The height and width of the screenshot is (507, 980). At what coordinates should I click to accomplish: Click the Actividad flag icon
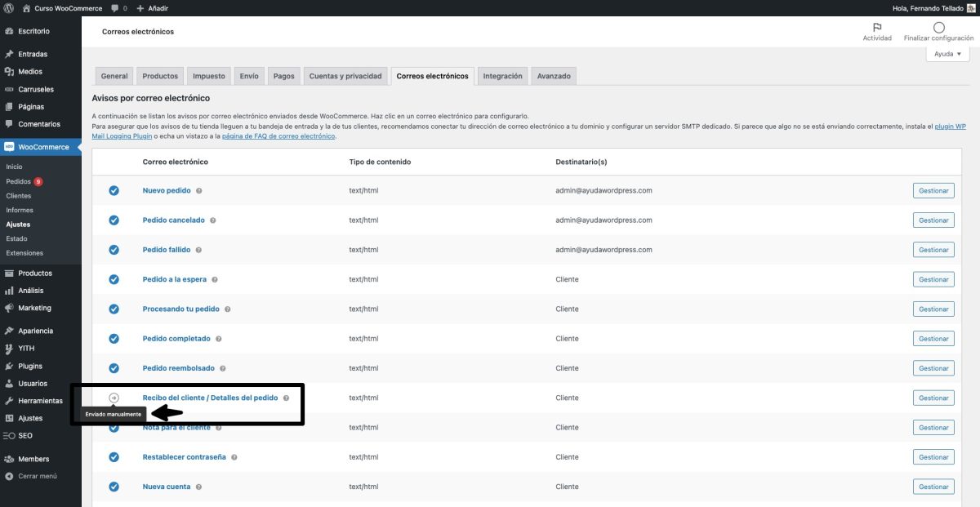tap(876, 28)
